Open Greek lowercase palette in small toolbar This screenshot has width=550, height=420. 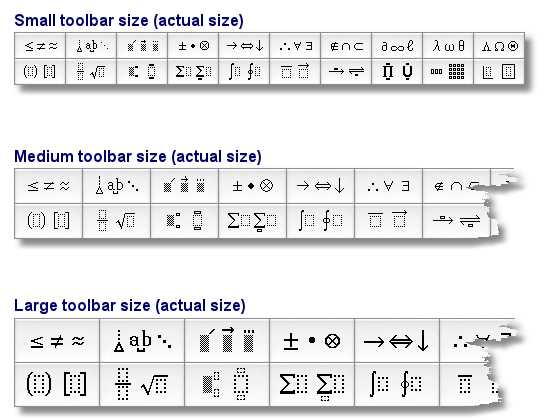(448, 46)
